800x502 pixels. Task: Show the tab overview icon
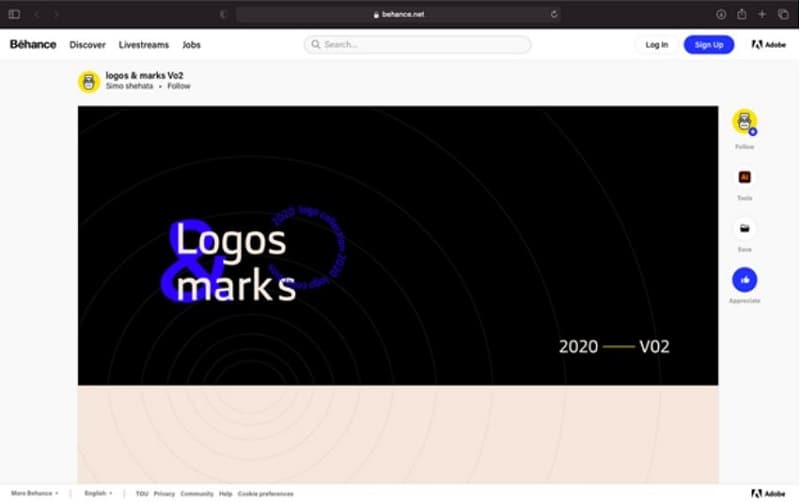coord(783,14)
